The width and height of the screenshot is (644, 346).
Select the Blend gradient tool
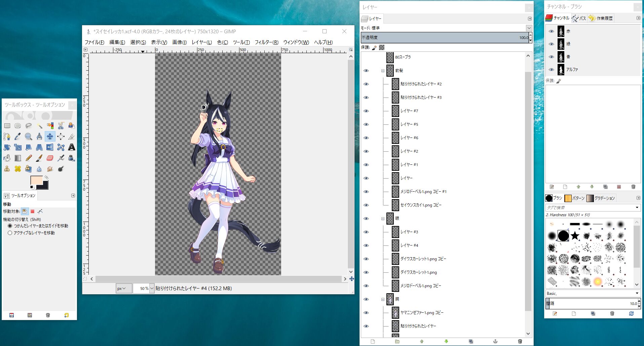point(18,158)
